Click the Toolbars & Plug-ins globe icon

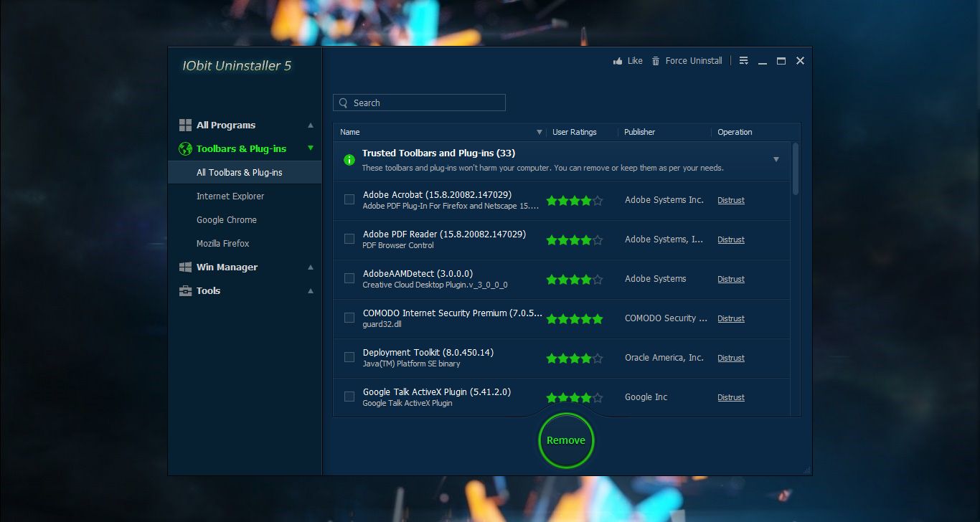click(185, 148)
